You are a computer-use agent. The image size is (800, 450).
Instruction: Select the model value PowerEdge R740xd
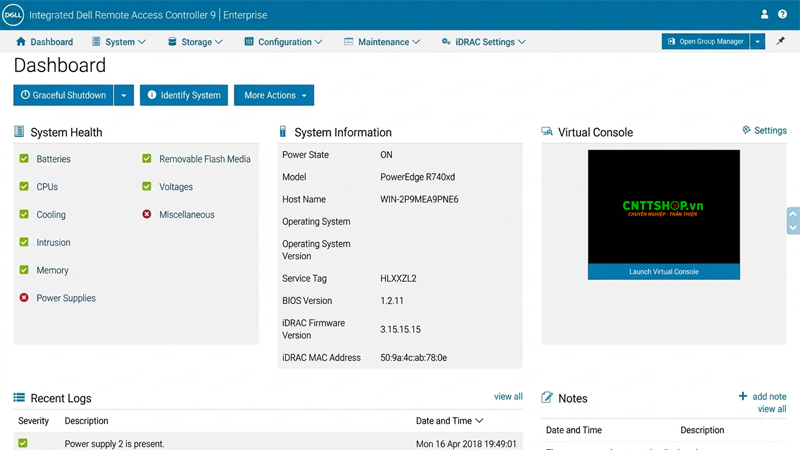[x=417, y=177]
